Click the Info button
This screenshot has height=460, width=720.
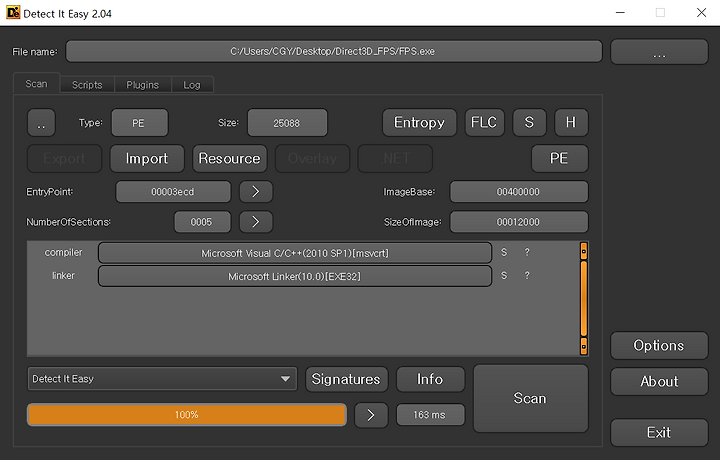[430, 379]
